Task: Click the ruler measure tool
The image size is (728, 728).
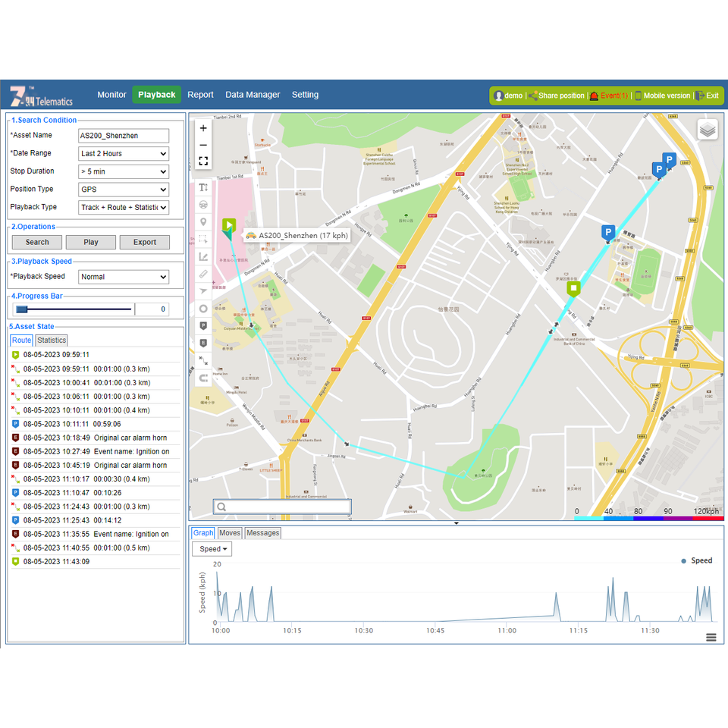Action: point(203,274)
